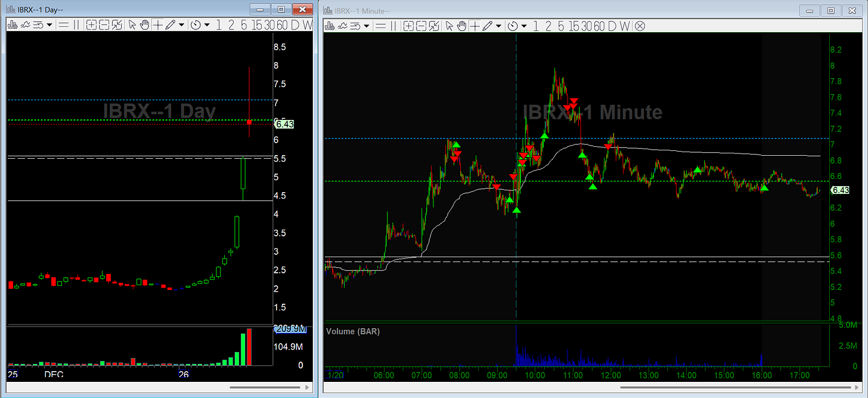
Task: Click the clock timeframe icon in 1 Minute window
Action: 513,26
